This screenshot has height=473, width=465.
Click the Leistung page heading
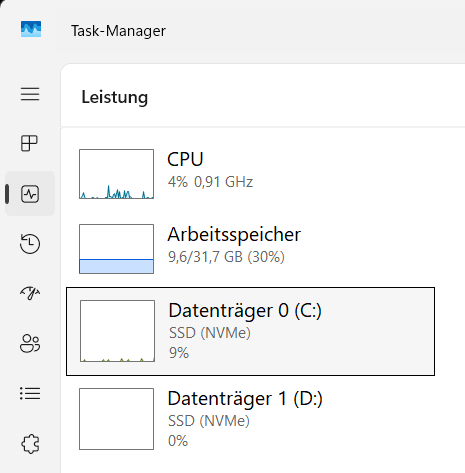click(x=115, y=97)
